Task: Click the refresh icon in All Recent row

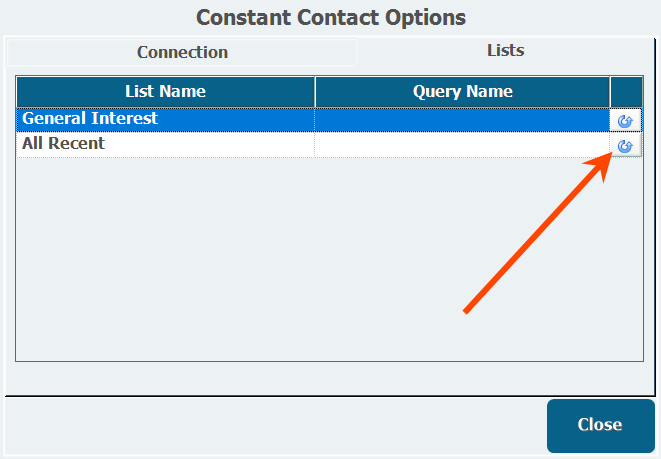Action: (x=626, y=146)
